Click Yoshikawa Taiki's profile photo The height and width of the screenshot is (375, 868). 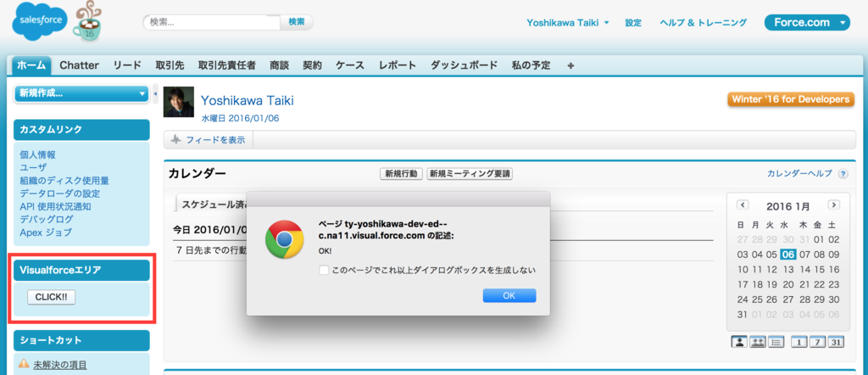179,102
